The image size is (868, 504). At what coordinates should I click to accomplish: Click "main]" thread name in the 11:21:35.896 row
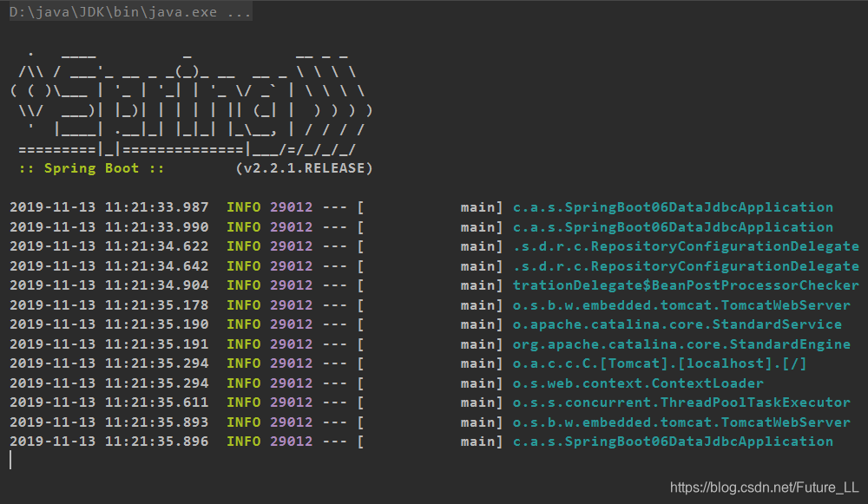482,442
